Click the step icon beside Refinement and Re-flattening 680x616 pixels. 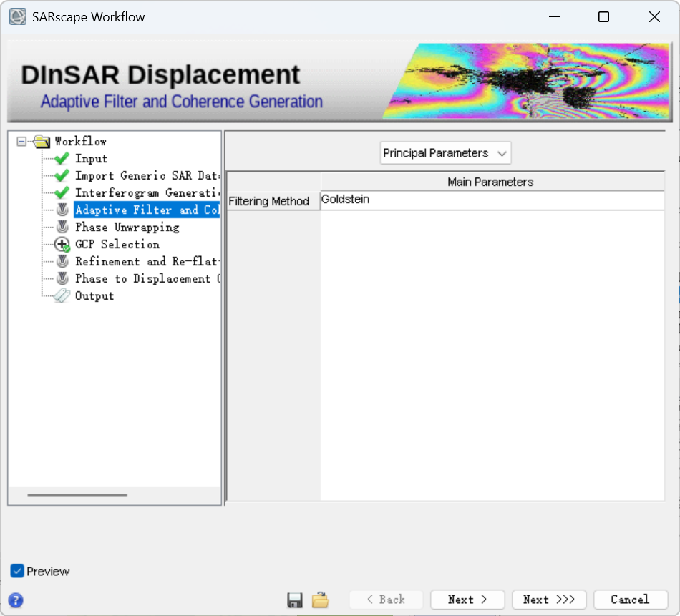[x=62, y=261]
